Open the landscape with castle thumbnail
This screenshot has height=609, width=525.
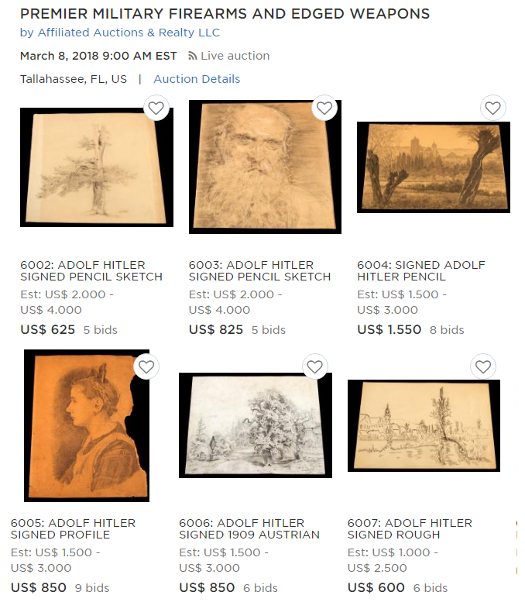click(433, 167)
